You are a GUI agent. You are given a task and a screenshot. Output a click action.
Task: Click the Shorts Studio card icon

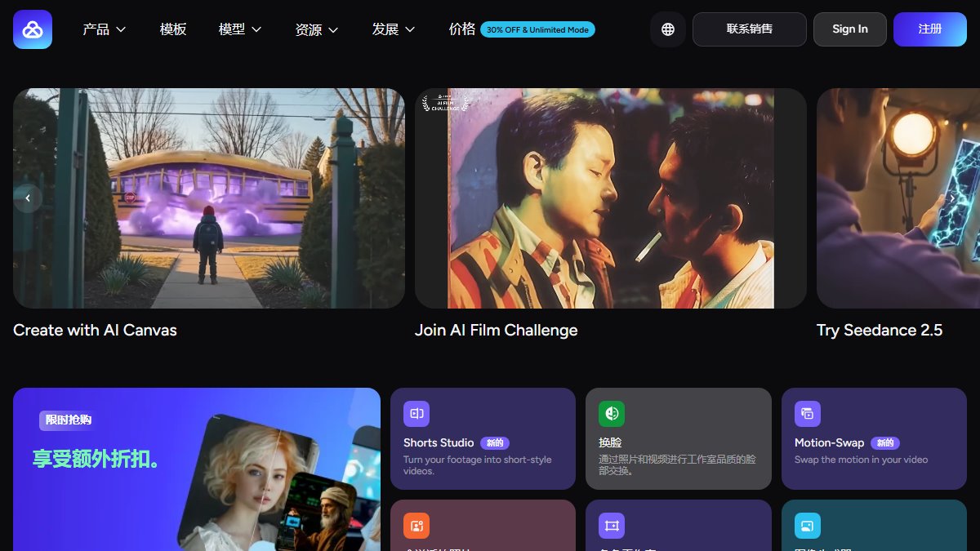416,414
